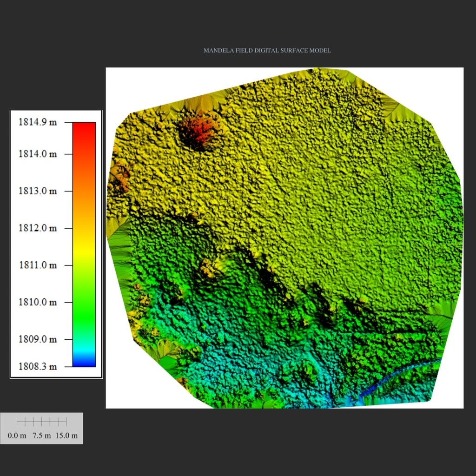Pick the blue bottom of the color ramp
The width and height of the screenshot is (476, 476).
coord(84,362)
